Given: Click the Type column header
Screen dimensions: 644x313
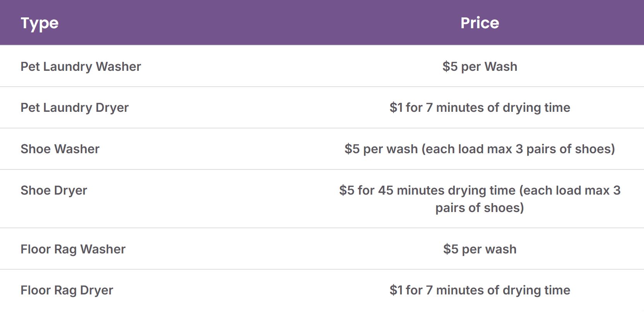Looking at the screenshot, I should pyautogui.click(x=39, y=23).
